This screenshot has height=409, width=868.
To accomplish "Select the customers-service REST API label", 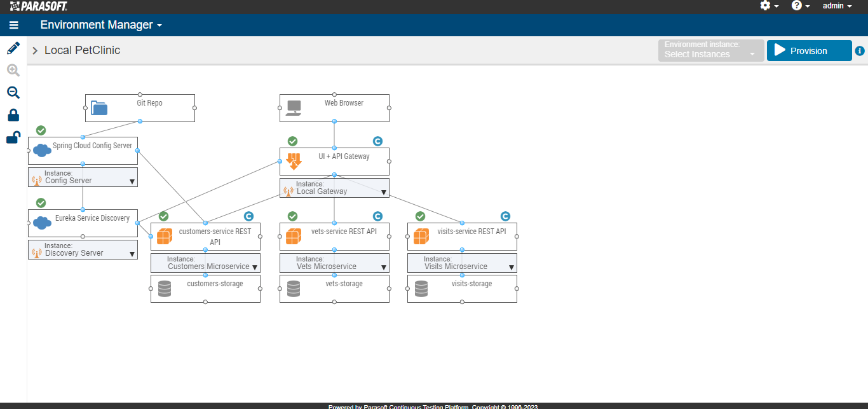I will (x=215, y=237).
